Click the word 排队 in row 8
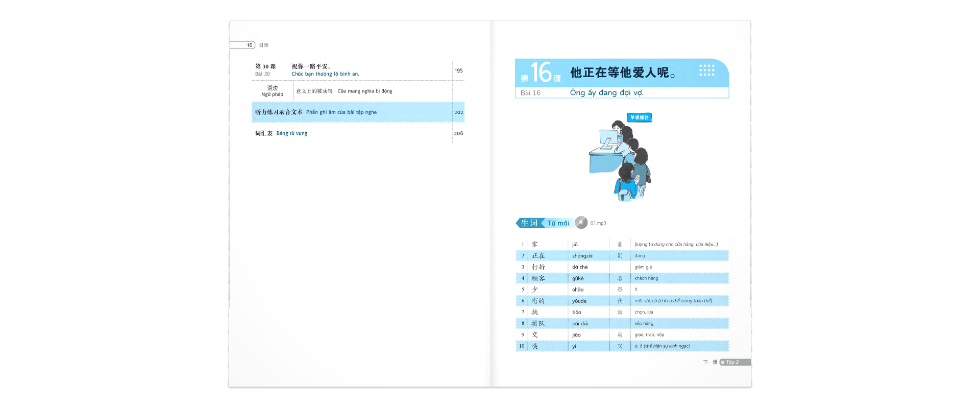980x407 pixels. point(538,323)
